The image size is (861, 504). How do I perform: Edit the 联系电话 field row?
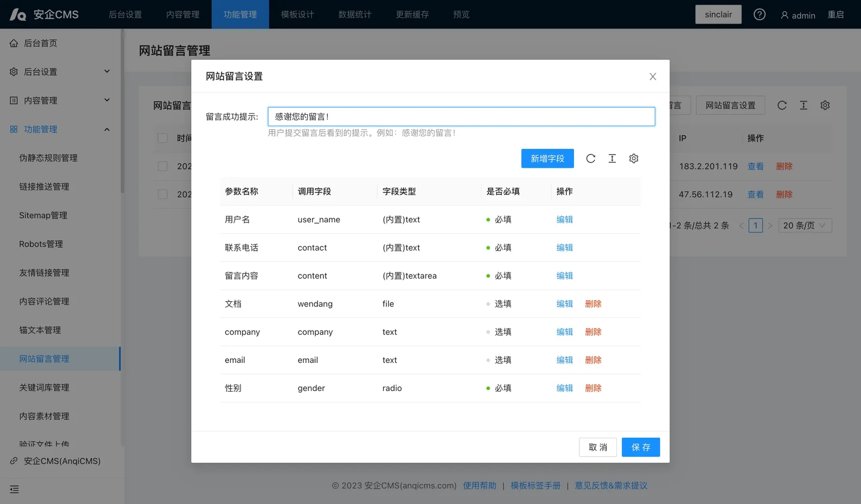click(x=565, y=248)
